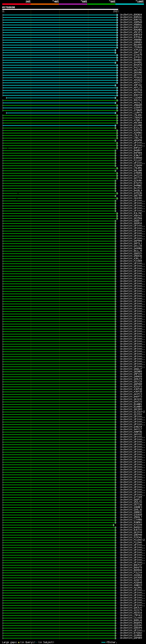
Task: Select label UniRef100_B7FM14
Action: tap(131, 37)
